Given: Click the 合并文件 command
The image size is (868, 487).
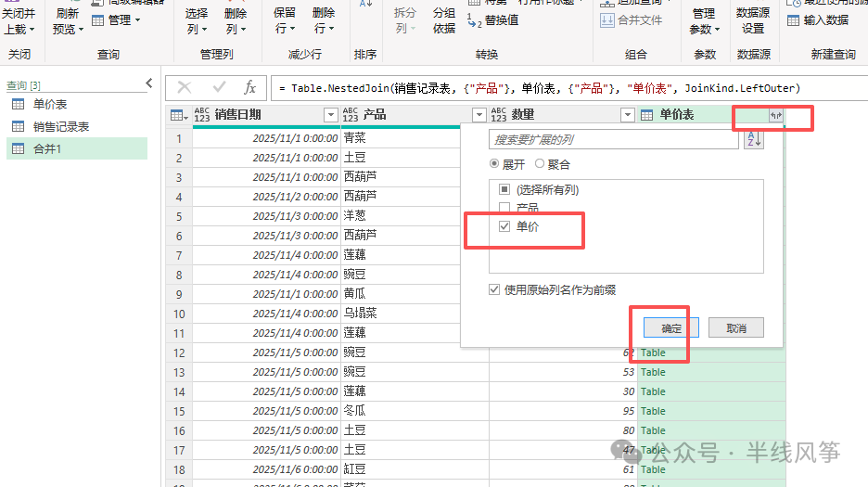Looking at the screenshot, I should click(632, 20).
